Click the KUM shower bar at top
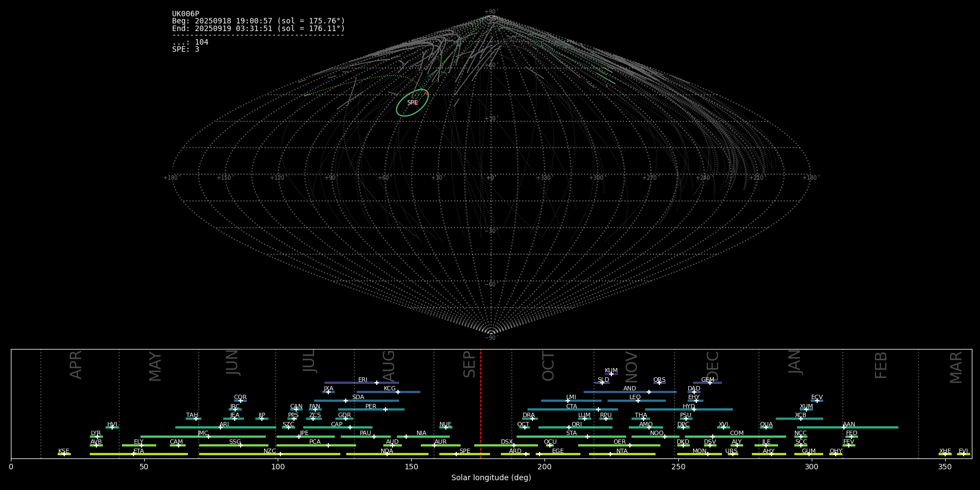Screen dimensions: 980x490 [x=611, y=374]
